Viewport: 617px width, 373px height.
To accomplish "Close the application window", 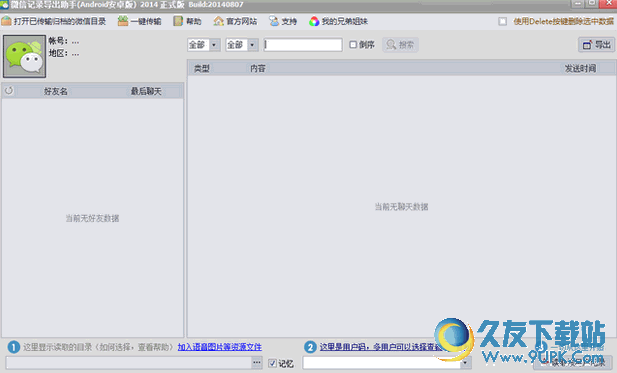I will 608,4.
